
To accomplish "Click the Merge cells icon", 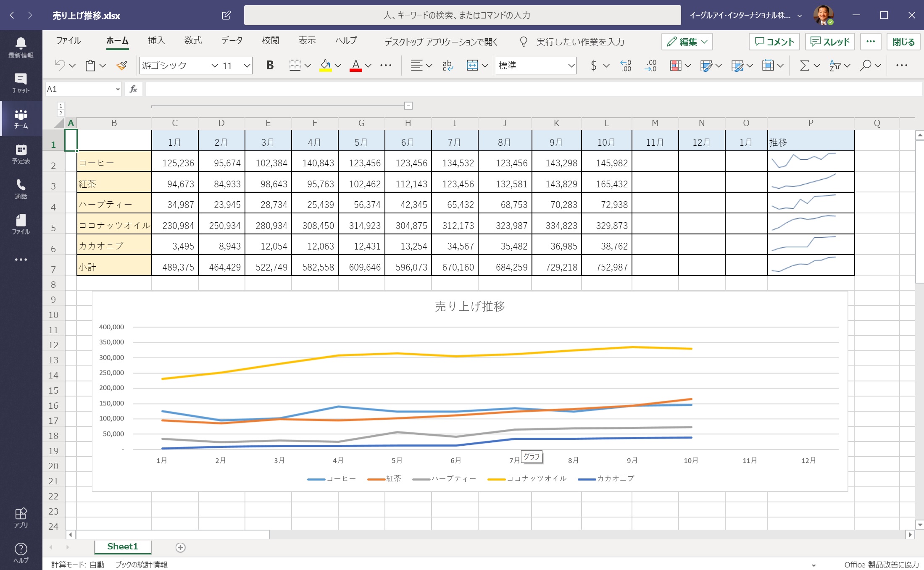I will point(472,65).
